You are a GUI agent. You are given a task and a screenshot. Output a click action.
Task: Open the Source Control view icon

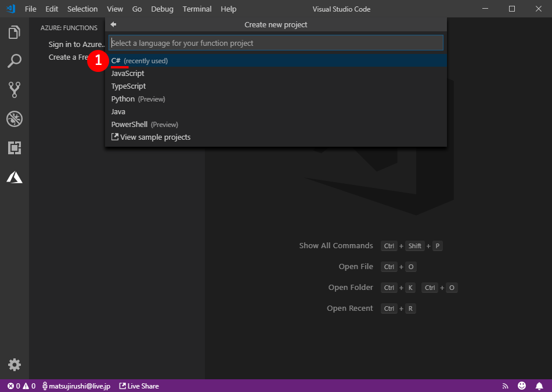(x=15, y=90)
